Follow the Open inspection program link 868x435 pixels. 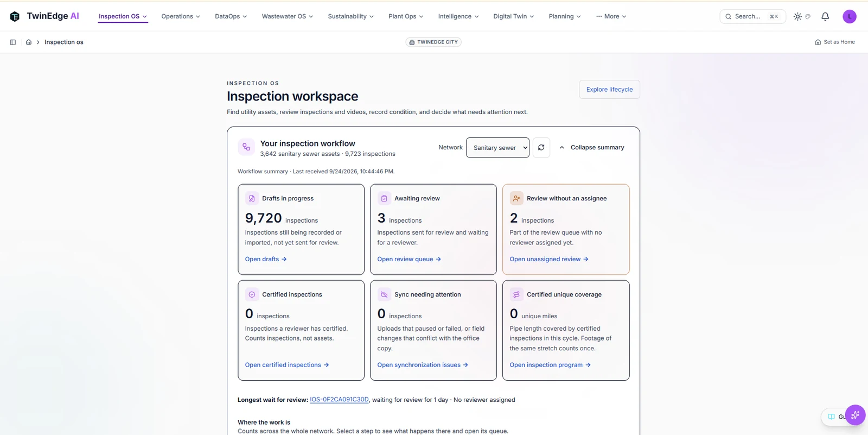(x=550, y=365)
